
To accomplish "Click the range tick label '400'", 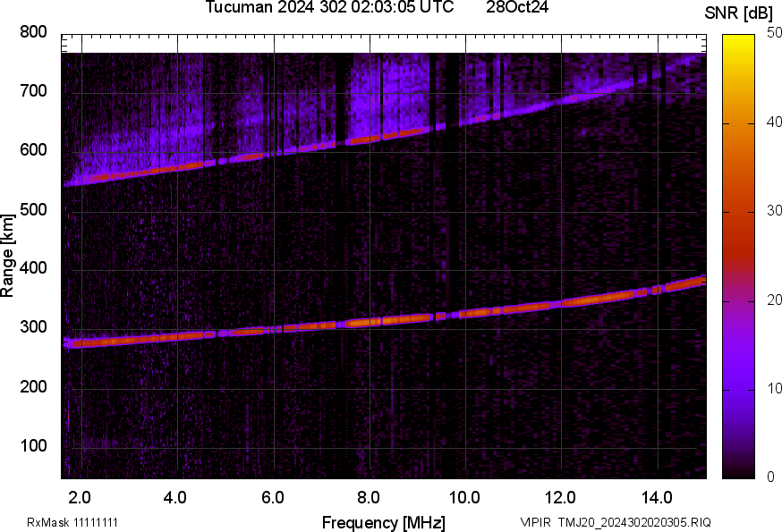I will point(33,268).
